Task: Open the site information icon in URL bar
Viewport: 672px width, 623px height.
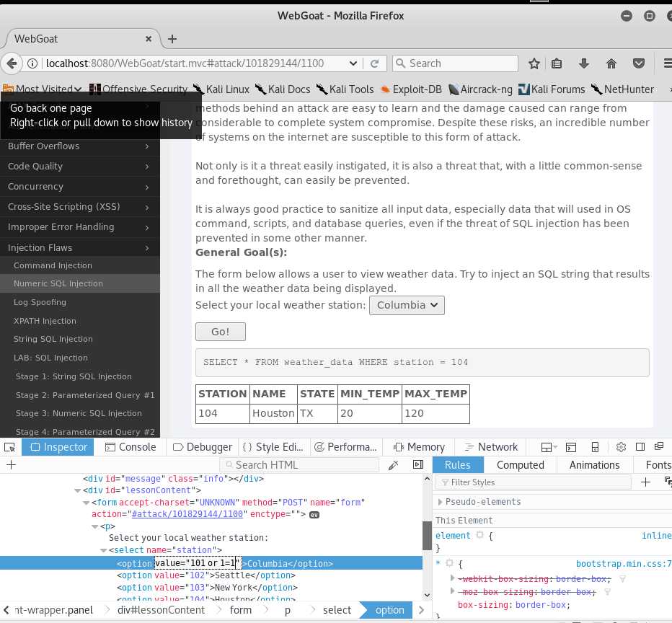Action: (x=32, y=63)
